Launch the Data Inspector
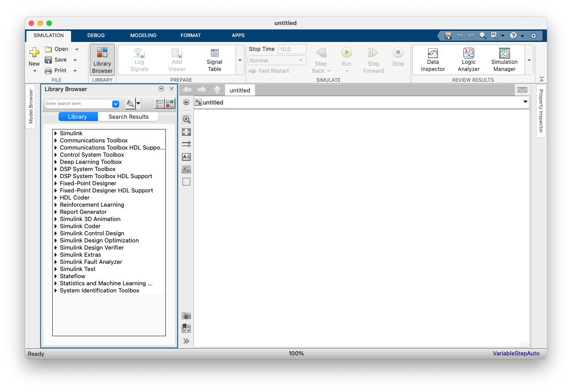The image size is (572, 392). [x=433, y=60]
